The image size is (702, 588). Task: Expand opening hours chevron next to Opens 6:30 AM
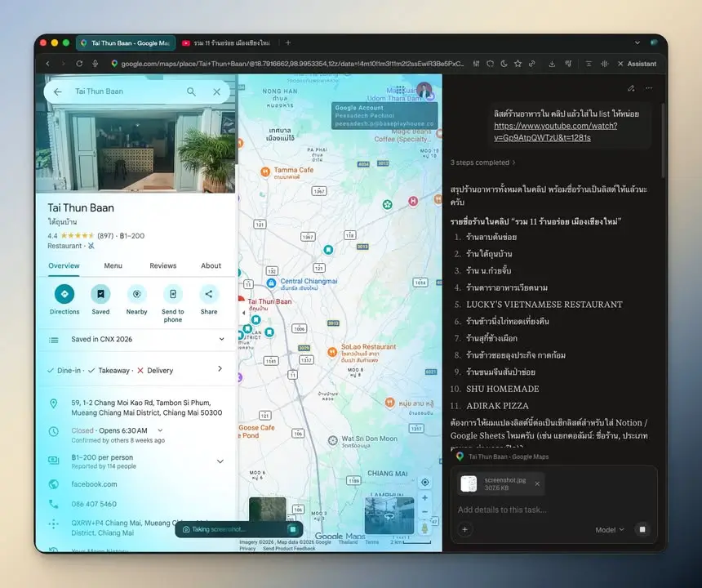click(160, 430)
